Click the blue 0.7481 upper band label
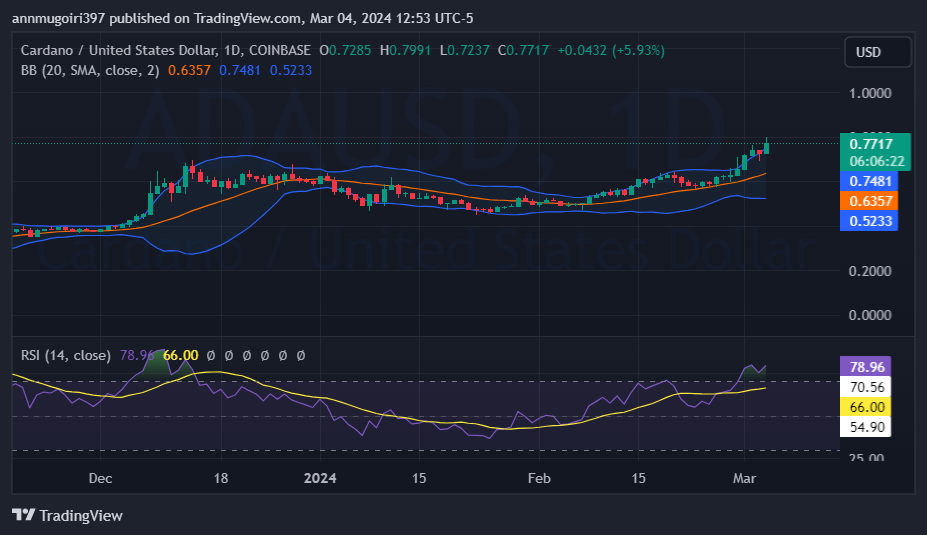Image resolution: width=927 pixels, height=535 pixels. [869, 181]
